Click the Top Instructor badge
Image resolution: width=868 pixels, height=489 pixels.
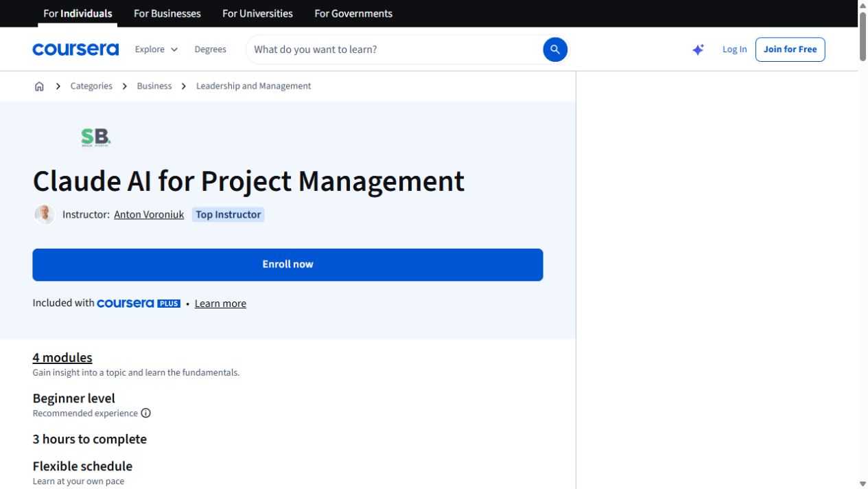point(228,214)
